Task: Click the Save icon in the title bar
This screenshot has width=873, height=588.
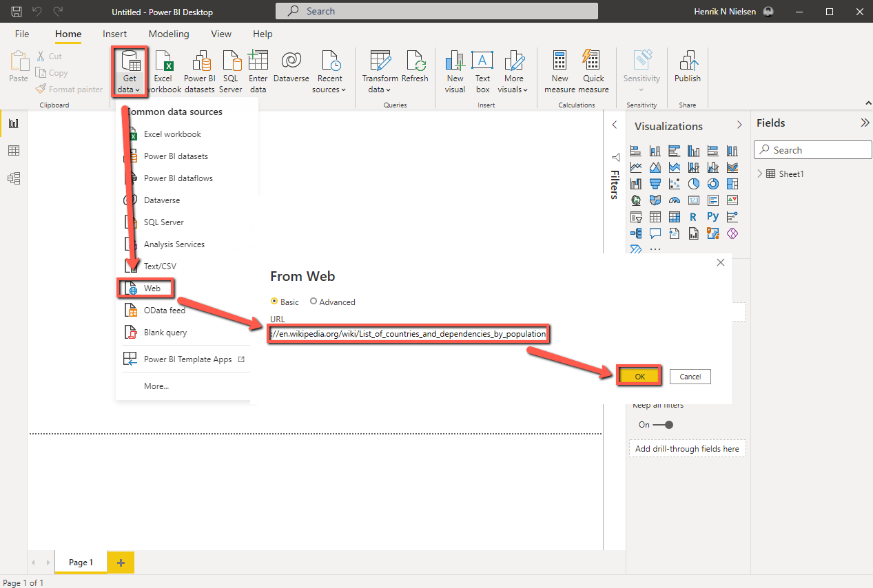Action: 17,12
